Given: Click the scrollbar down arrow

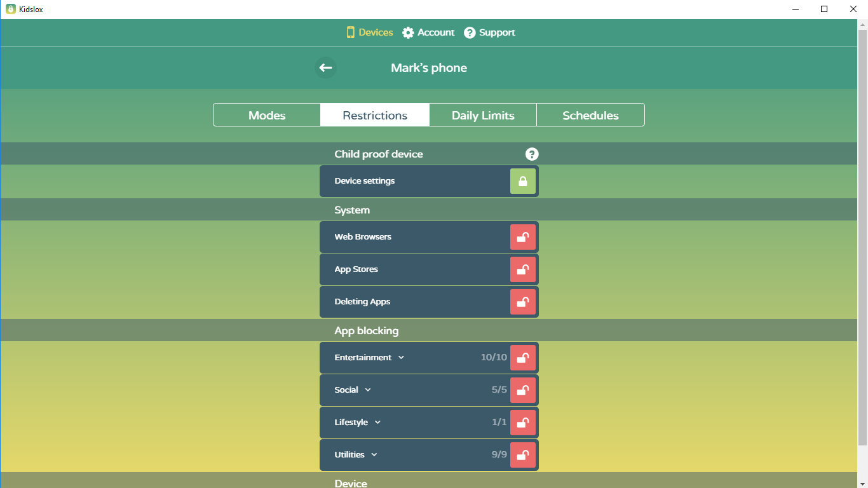Looking at the screenshot, I should pyautogui.click(x=862, y=482).
